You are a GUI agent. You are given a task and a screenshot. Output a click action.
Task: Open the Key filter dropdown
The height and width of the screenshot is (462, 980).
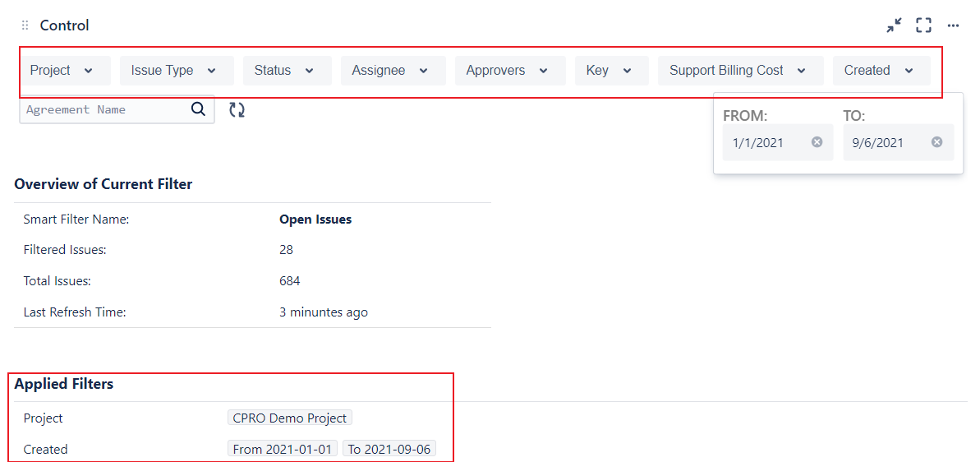[x=612, y=71]
